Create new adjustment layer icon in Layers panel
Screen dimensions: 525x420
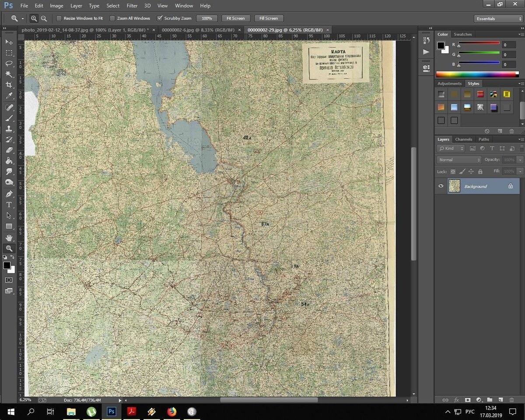(x=479, y=400)
